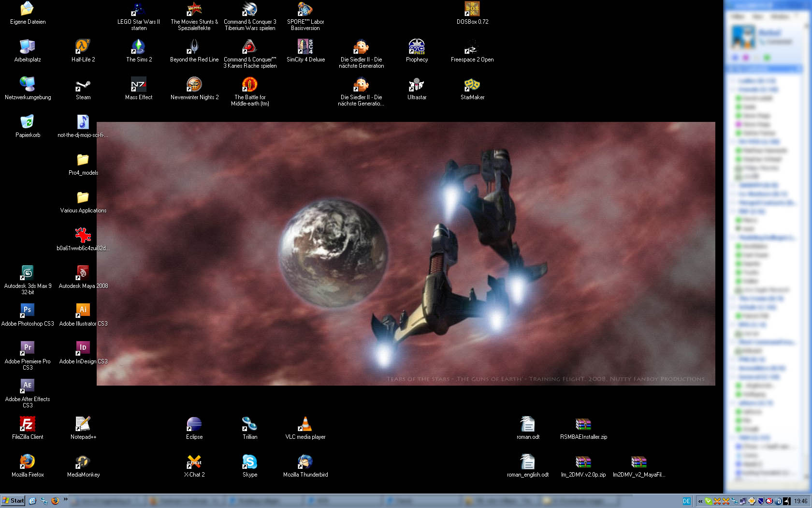Screen dimensions: 812x508
Task: Select the Notepad++ desktop shortcut
Action: (83, 424)
